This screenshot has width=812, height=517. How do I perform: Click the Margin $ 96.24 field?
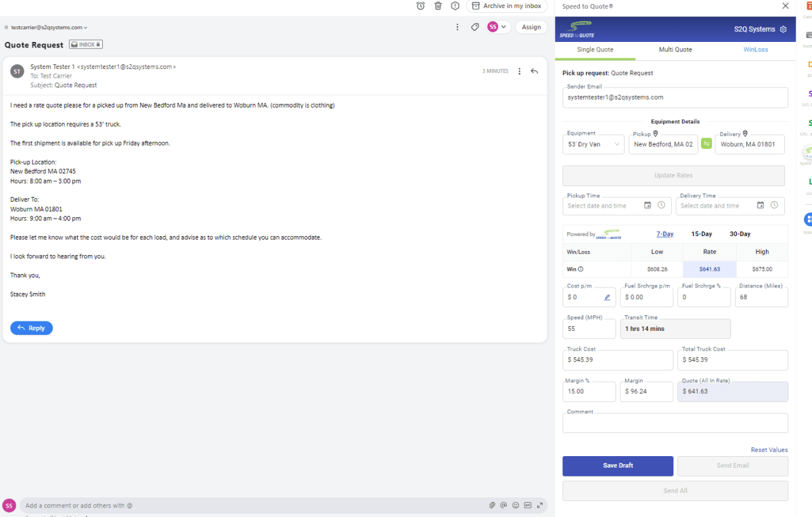click(646, 391)
